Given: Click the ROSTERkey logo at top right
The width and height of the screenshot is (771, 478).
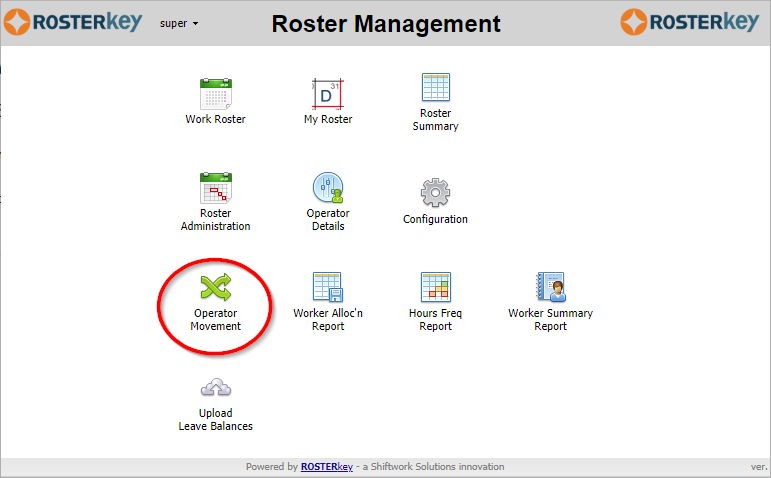Looking at the screenshot, I should (x=690, y=22).
